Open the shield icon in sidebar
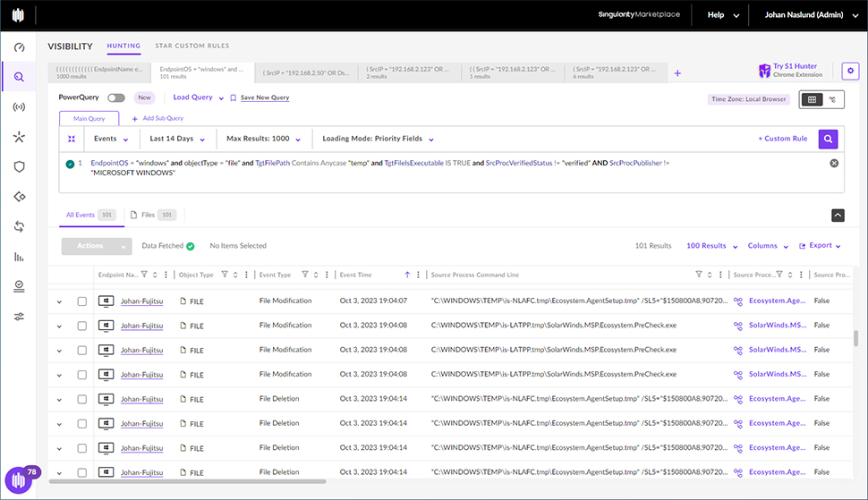The image size is (868, 500). pos(19,166)
